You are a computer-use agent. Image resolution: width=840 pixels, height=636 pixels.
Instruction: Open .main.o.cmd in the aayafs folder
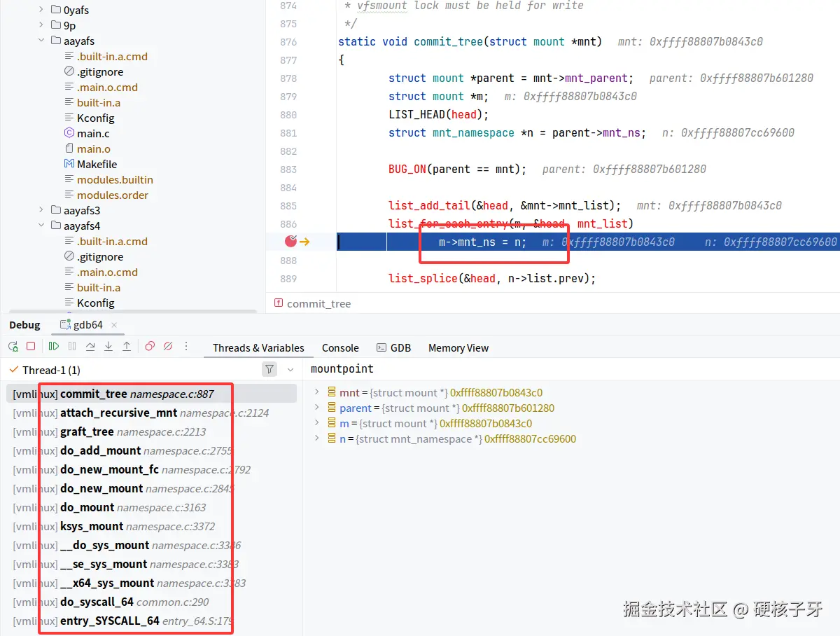click(x=107, y=87)
